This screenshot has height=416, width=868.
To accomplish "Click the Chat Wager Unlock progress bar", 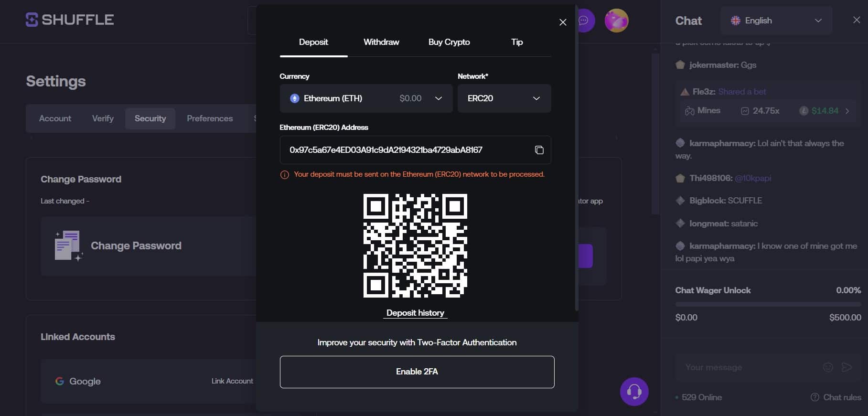I will (x=768, y=304).
